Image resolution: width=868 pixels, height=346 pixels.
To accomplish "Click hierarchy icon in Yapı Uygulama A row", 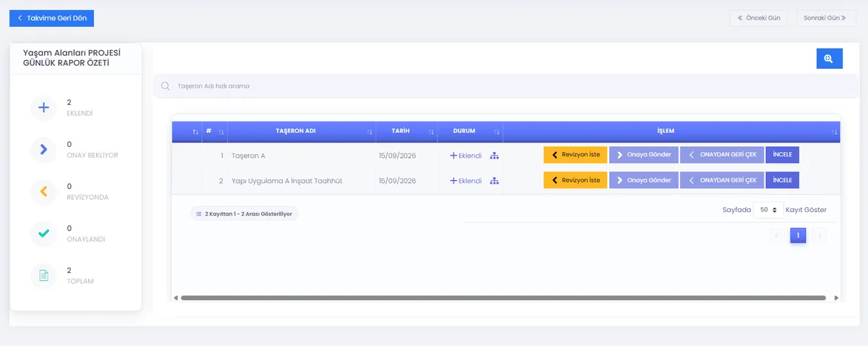I will coord(495,181).
